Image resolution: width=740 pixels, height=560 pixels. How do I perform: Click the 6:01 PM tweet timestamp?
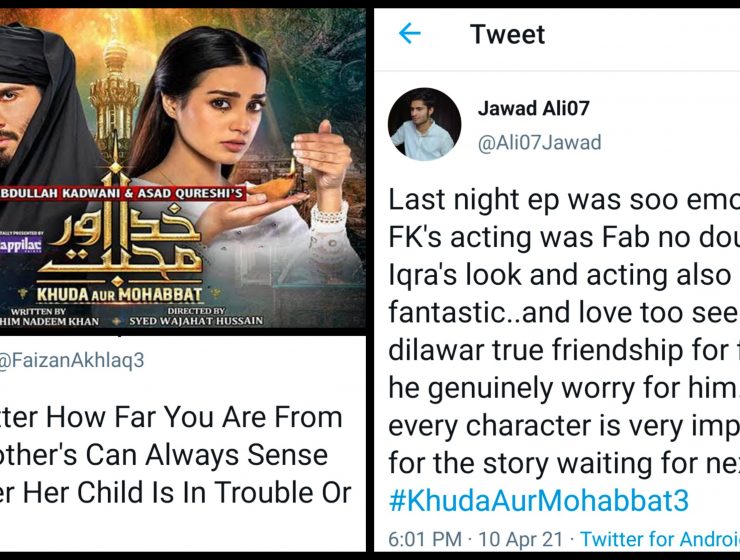click(x=425, y=539)
